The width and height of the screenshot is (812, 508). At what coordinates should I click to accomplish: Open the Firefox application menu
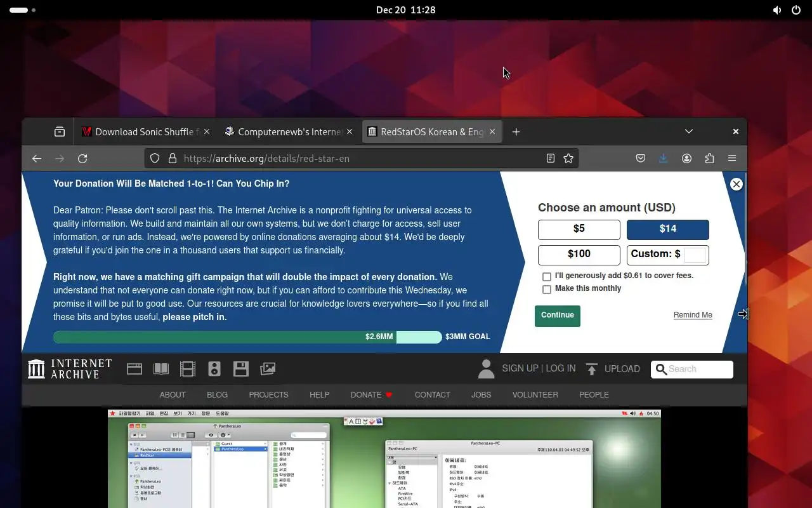pos(732,159)
